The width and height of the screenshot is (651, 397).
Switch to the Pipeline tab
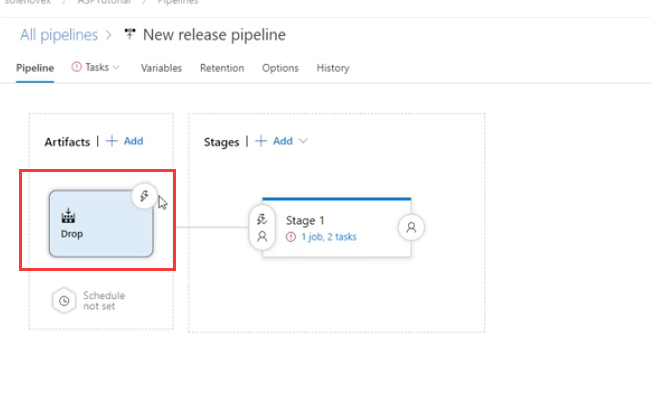(x=35, y=68)
